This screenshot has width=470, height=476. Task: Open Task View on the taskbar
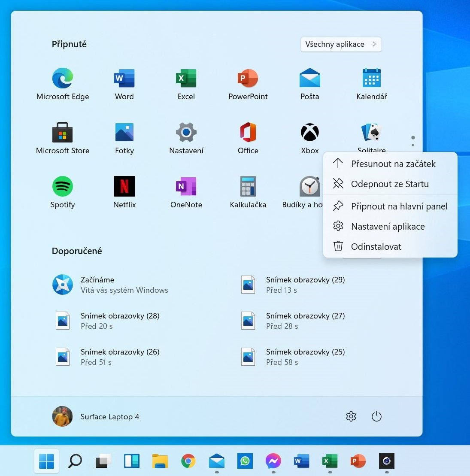click(103, 461)
